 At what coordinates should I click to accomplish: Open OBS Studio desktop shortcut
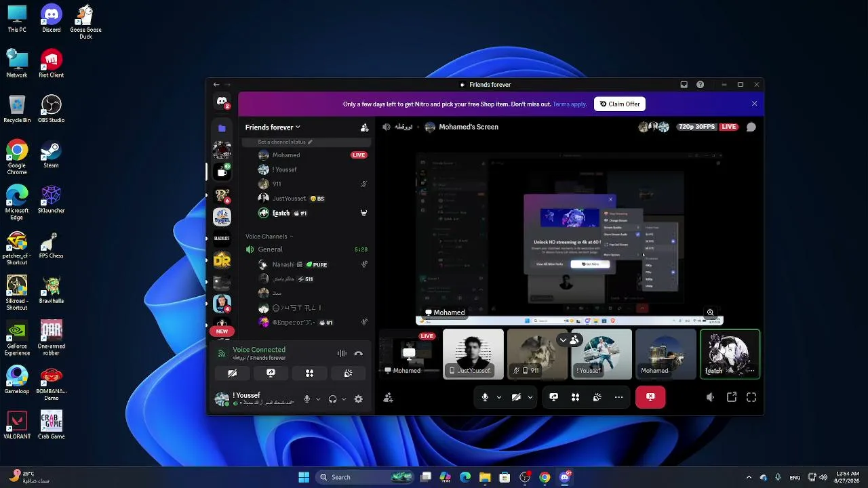coord(52,108)
